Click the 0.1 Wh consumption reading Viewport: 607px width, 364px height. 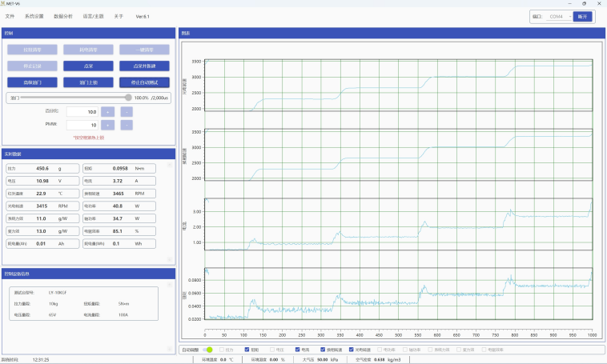click(x=119, y=244)
